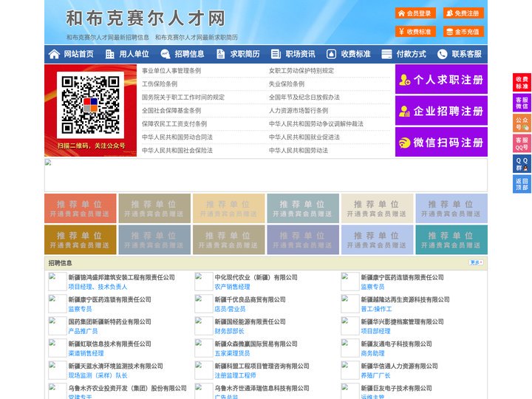Open 全国社会保障基金条例 link

click(x=171, y=110)
